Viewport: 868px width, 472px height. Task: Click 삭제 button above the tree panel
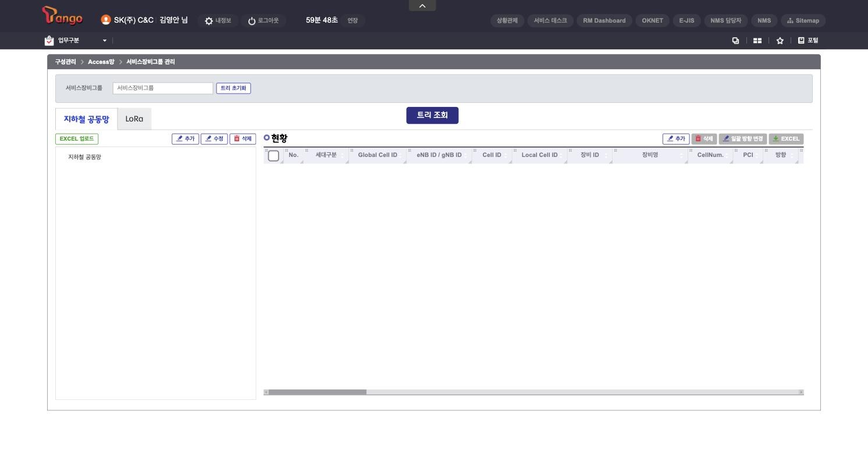243,139
